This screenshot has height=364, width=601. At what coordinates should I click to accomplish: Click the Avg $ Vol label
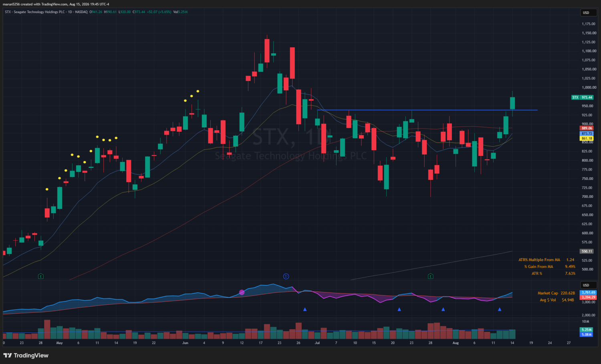click(548, 300)
